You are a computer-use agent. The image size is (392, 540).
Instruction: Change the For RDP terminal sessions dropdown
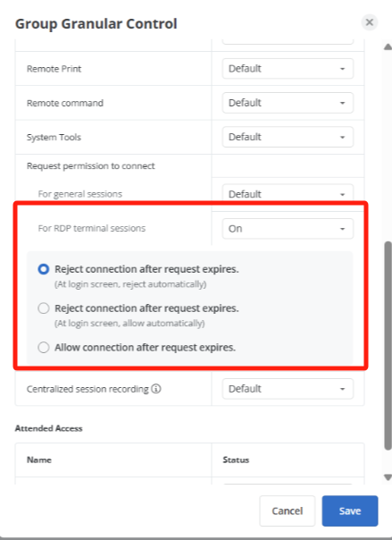[288, 229]
